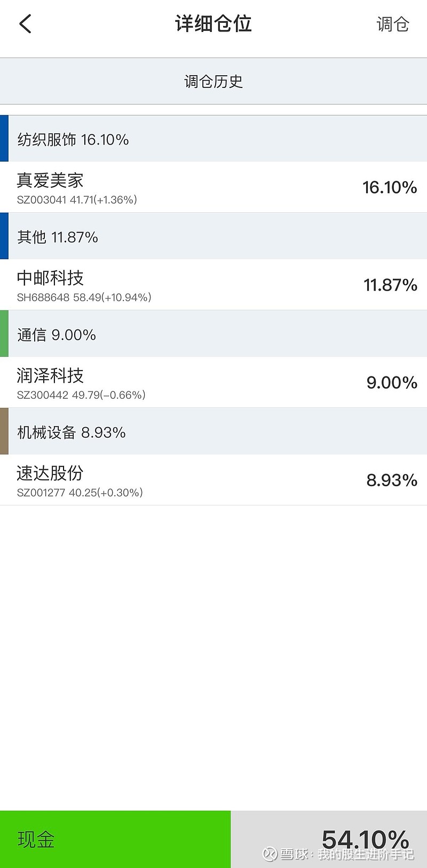Tap the green 现金 cash block

click(x=115, y=839)
